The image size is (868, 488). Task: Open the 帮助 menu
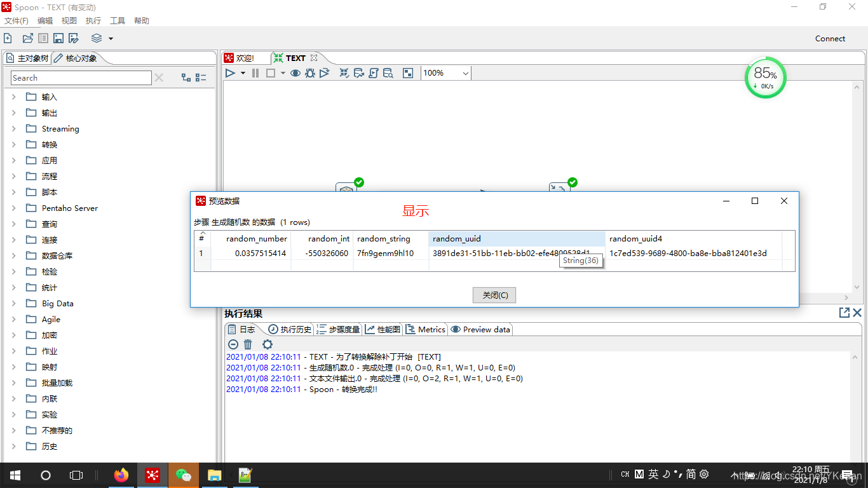tap(142, 21)
